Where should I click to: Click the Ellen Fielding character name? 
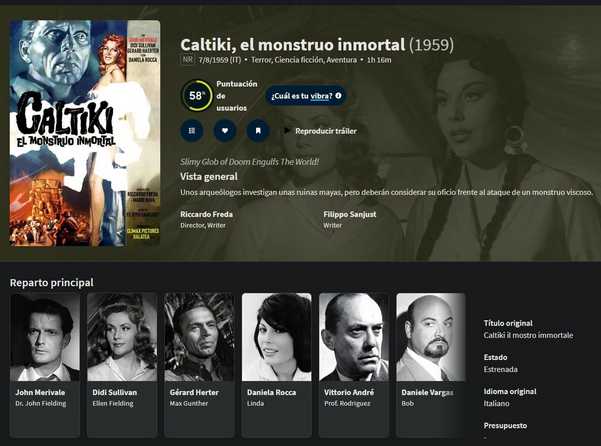113,403
